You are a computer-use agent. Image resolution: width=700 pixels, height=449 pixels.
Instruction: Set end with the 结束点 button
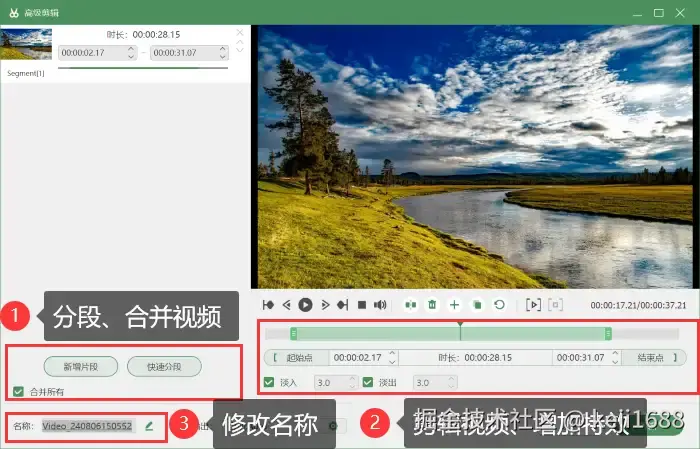(x=654, y=358)
